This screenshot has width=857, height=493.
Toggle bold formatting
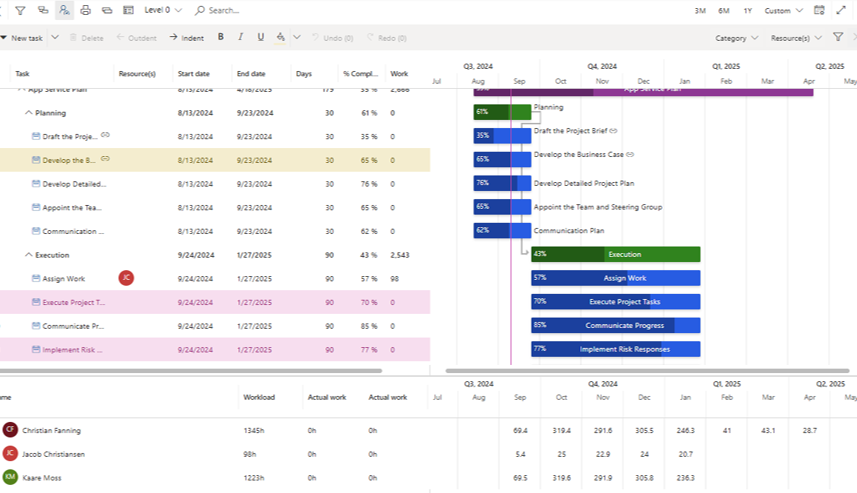[x=220, y=37]
